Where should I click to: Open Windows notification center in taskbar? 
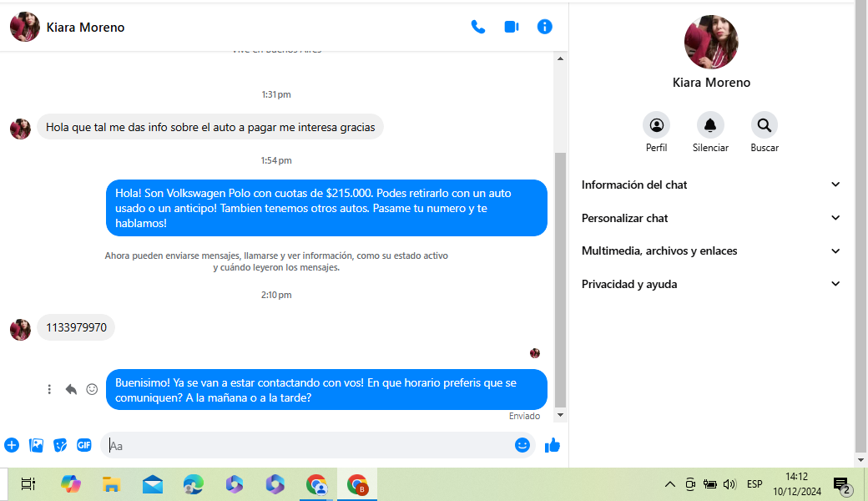coord(841,484)
